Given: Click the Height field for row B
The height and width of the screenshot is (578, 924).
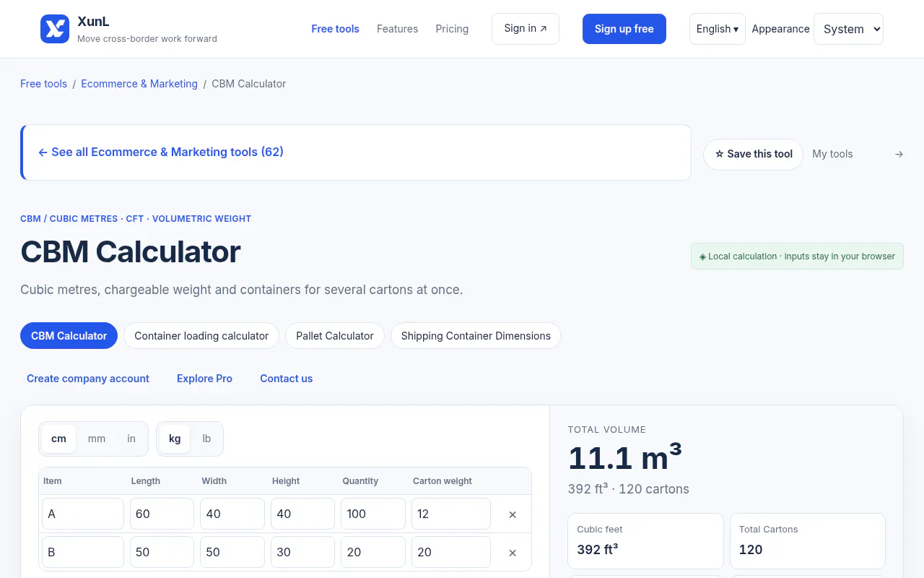Looking at the screenshot, I should pos(302,552).
